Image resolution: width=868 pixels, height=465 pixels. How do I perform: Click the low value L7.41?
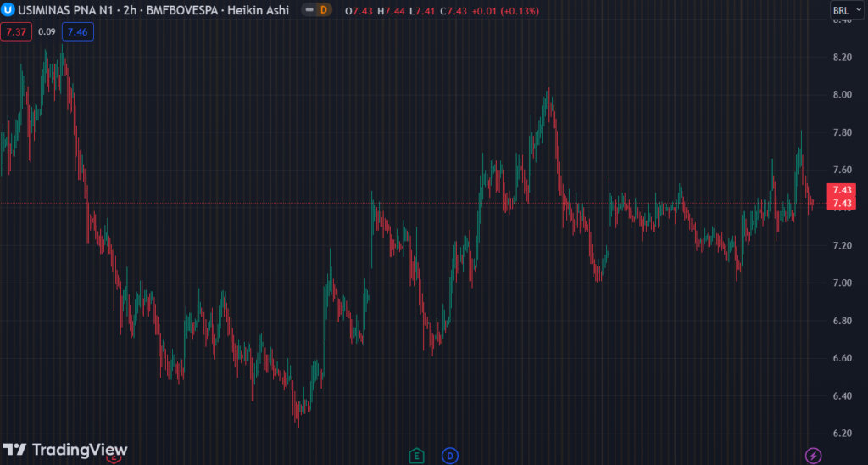tap(422, 11)
